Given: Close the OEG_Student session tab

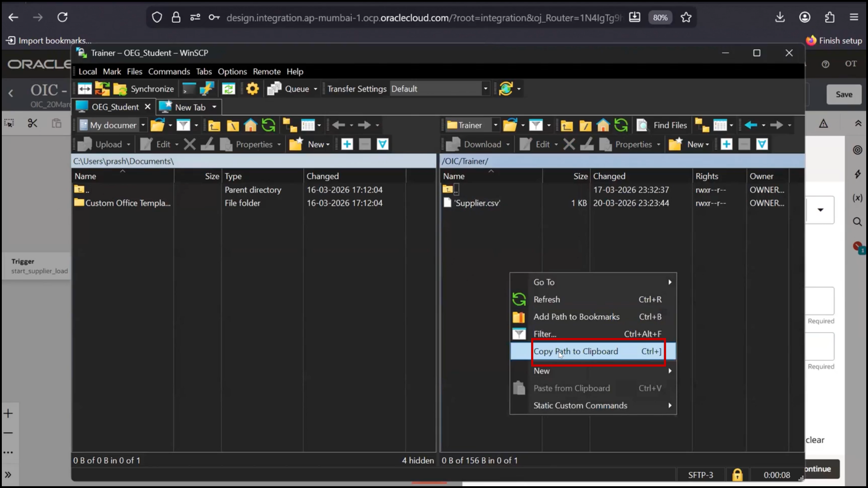Looking at the screenshot, I should coord(147,107).
